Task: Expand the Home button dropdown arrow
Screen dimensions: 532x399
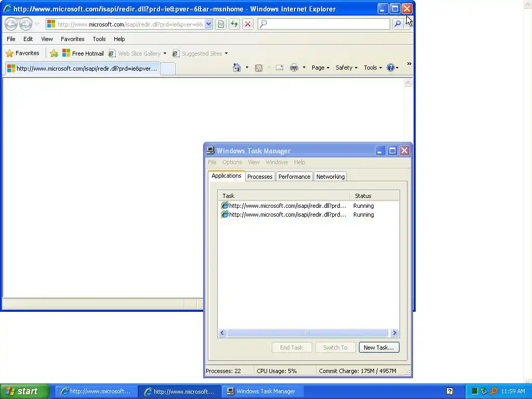Action: click(247, 68)
